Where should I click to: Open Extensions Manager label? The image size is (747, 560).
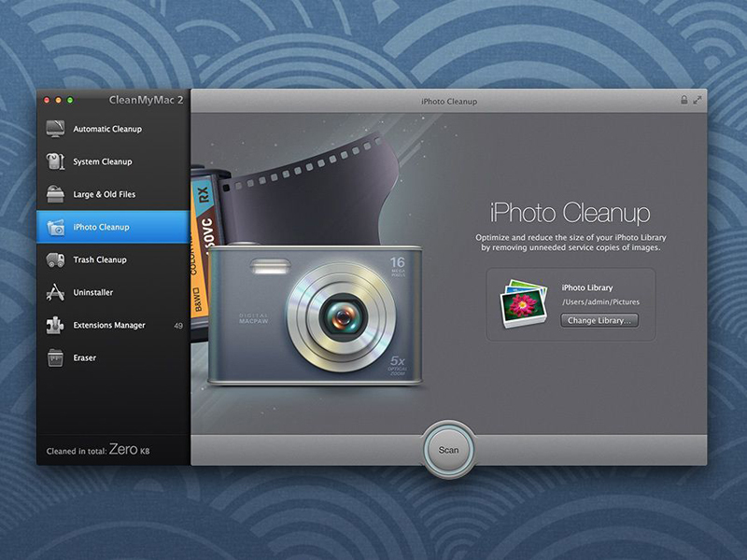pos(109,325)
